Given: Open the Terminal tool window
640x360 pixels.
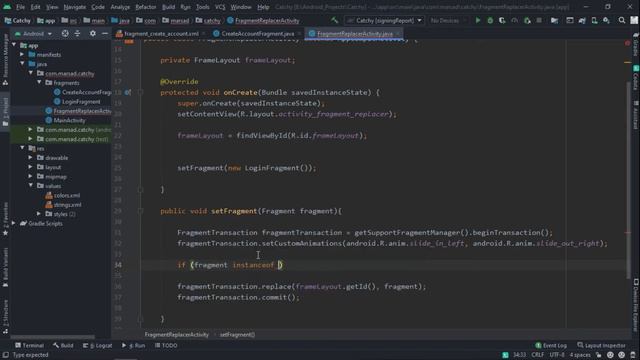Looking at the screenshot, I should pos(29,345).
